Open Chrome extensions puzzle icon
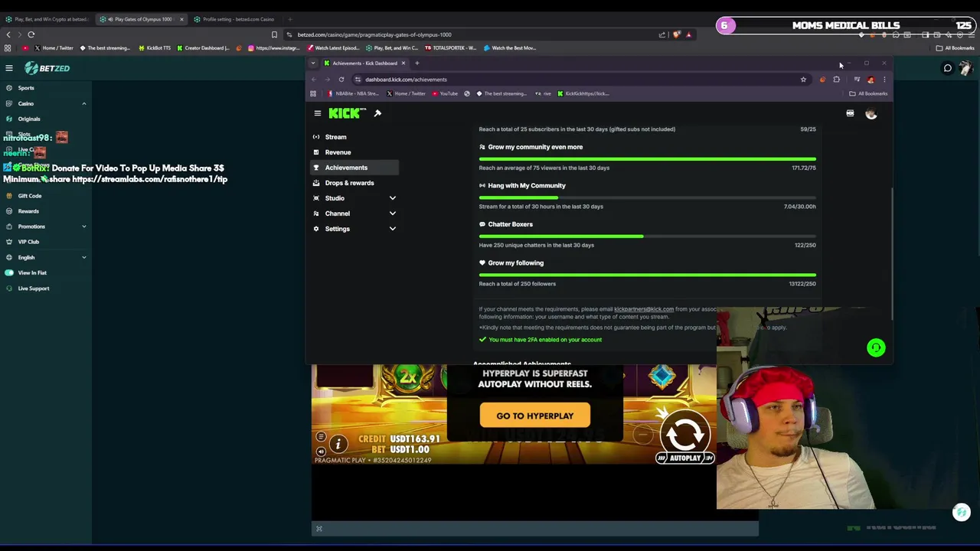 point(836,80)
